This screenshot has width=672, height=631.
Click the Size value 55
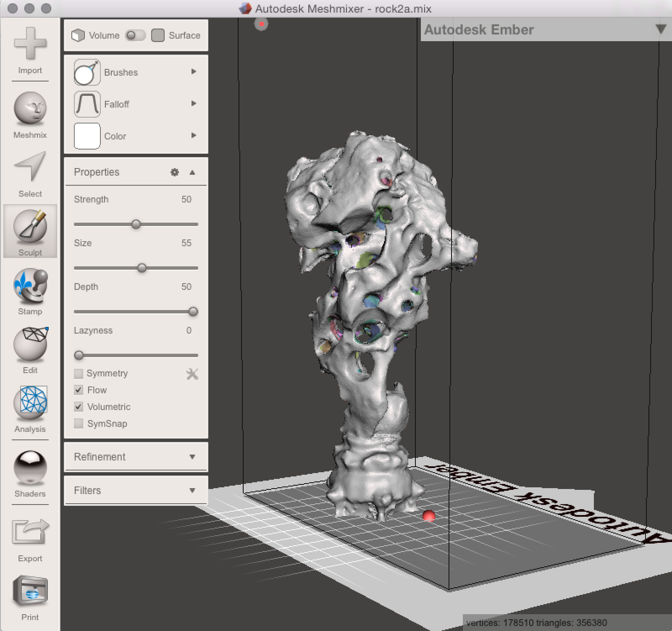tap(186, 243)
